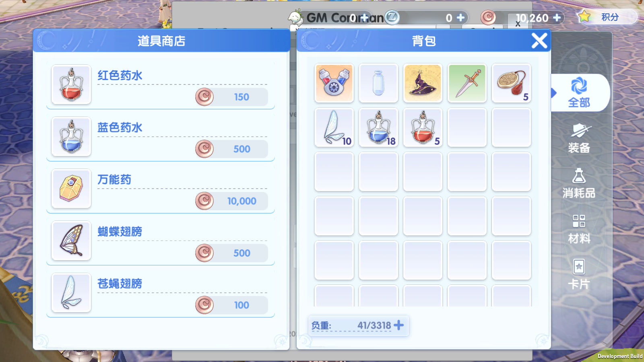Select the amulet stack of 5

click(511, 83)
